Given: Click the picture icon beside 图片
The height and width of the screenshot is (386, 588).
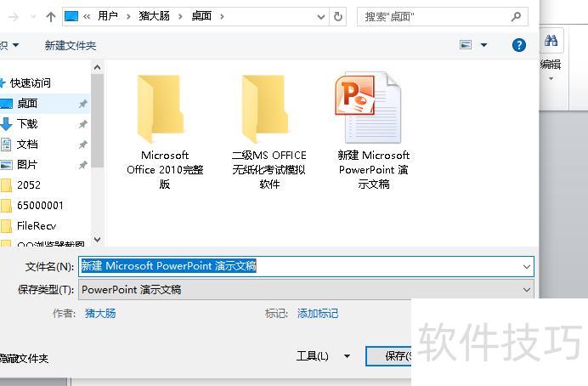Looking at the screenshot, I should point(7,165).
